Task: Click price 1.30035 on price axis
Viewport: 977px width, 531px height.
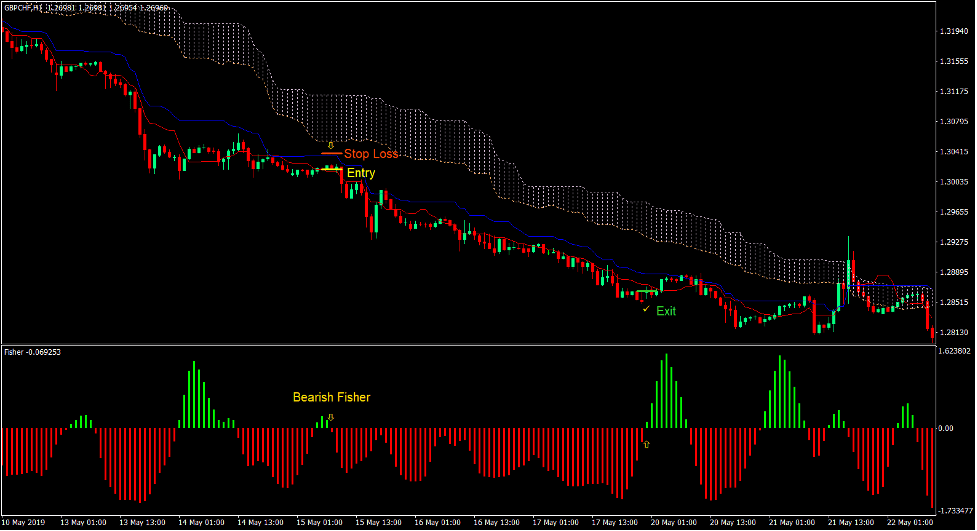Action: point(954,182)
